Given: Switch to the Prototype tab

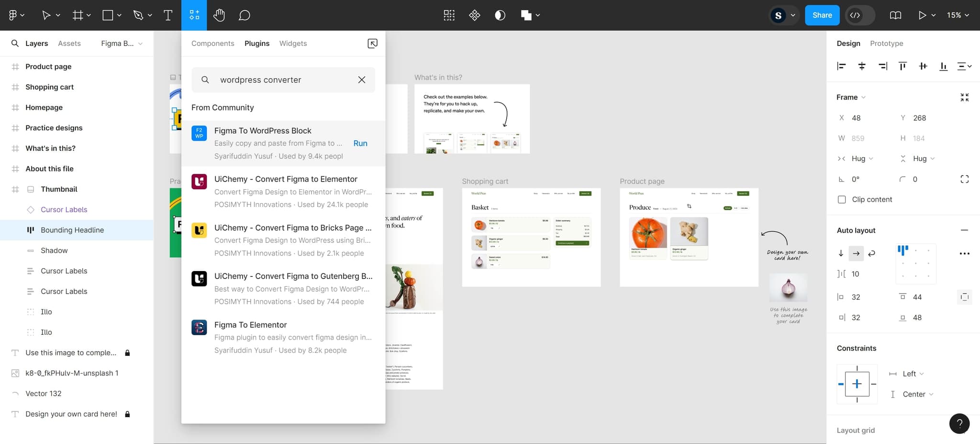Looking at the screenshot, I should pos(886,43).
